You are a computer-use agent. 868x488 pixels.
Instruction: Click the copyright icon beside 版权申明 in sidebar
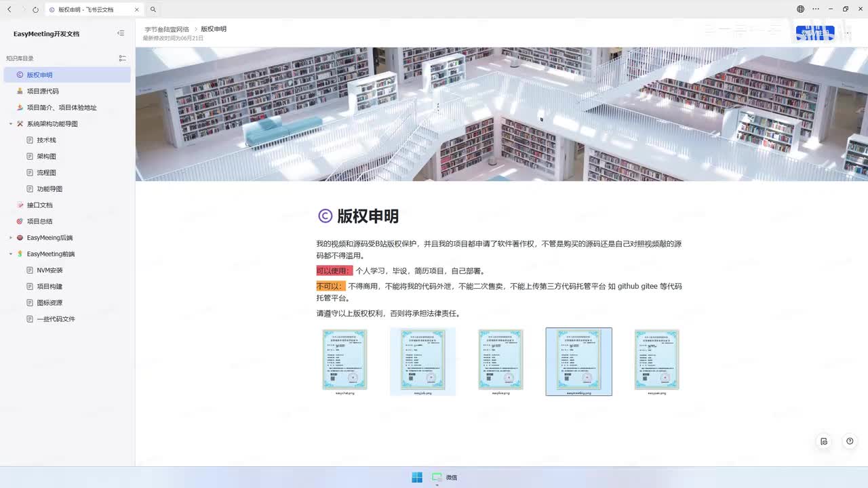[x=20, y=75]
